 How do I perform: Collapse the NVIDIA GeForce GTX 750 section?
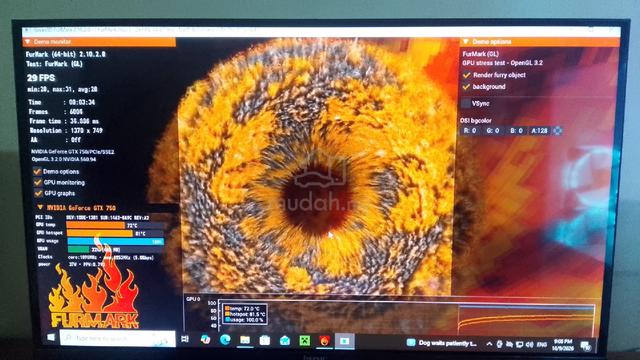tap(40, 208)
